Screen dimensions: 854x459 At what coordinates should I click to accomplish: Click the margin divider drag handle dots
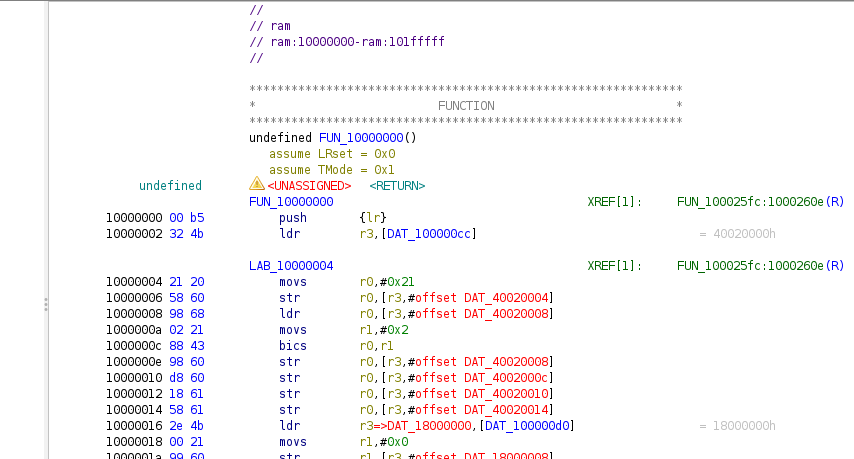pyautogui.click(x=45, y=304)
